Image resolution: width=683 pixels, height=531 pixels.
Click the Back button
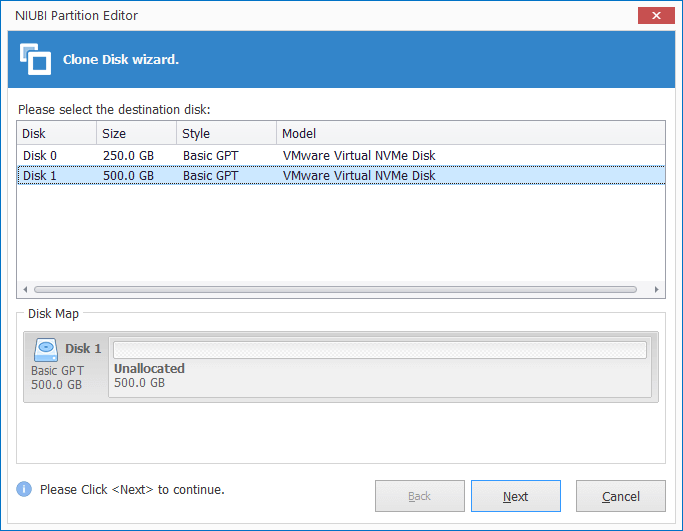click(419, 496)
